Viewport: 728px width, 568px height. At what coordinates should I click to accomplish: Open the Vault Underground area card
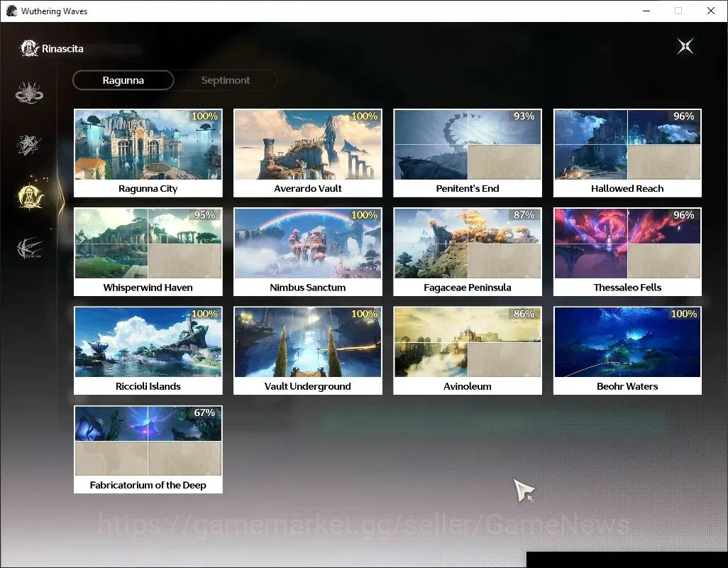308,351
